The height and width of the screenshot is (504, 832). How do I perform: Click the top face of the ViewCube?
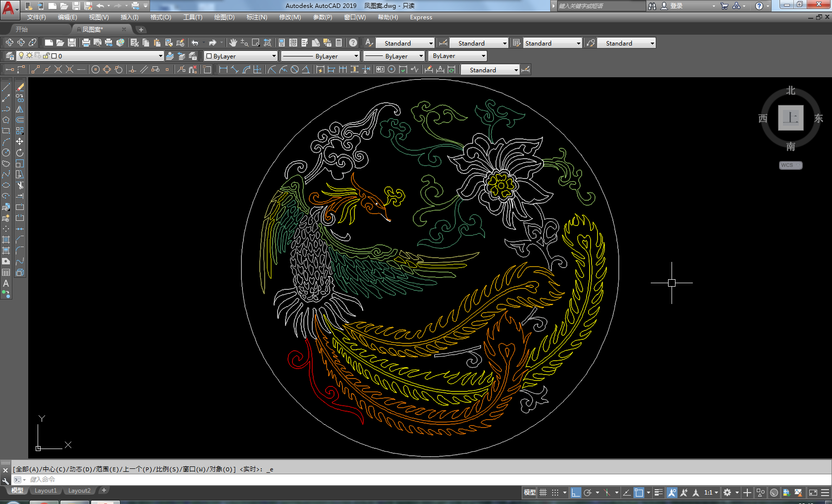[x=790, y=118]
